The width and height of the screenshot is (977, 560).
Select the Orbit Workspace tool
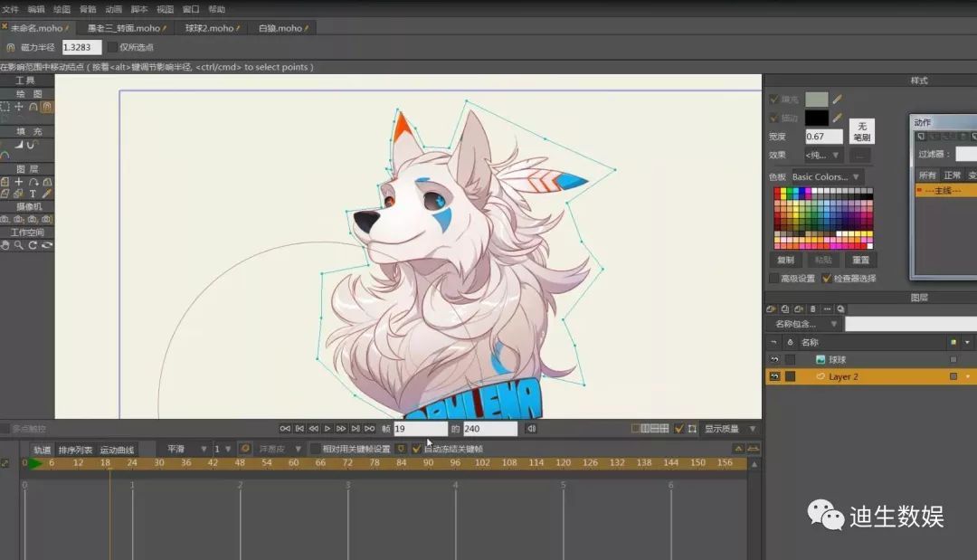(47, 245)
